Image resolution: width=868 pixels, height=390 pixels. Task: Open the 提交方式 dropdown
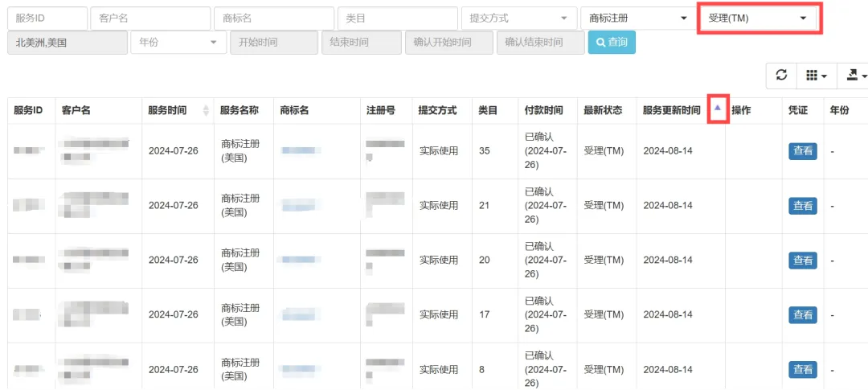point(519,18)
